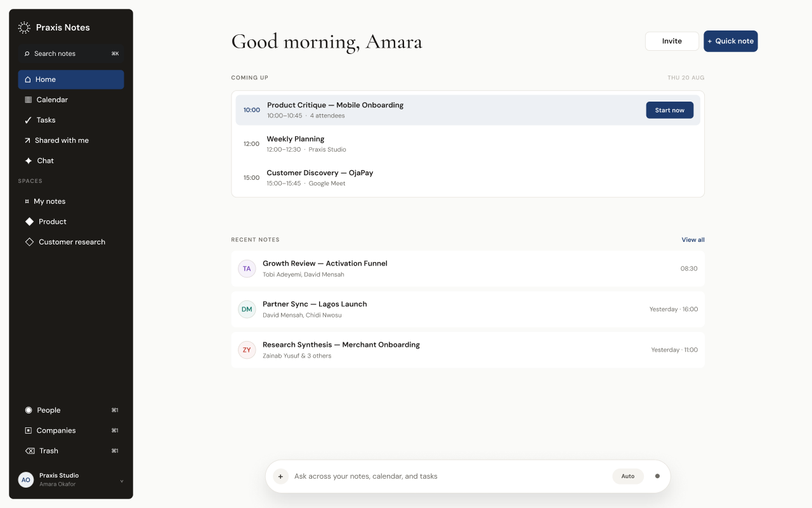This screenshot has height=508, width=812.
Task: Click 'Yesterday · 16:00' timestamp
Action: coord(674,309)
